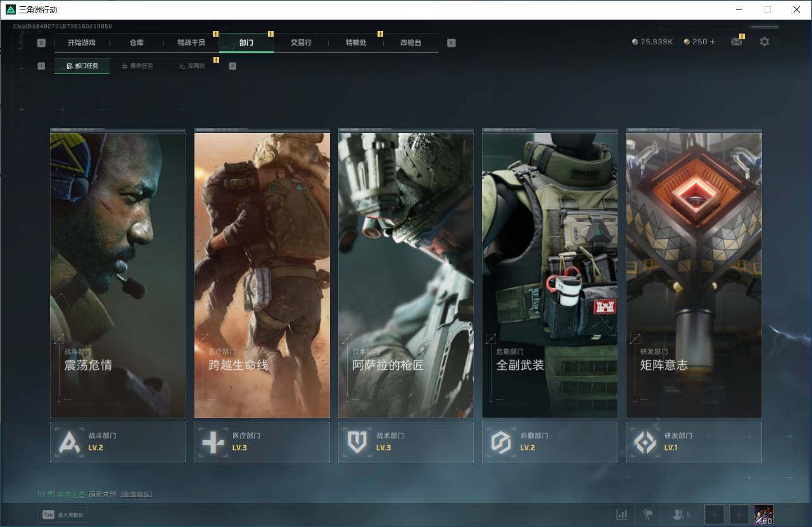This screenshot has width=812, height=527.
Task: Click the 邀请组队 link in world chat
Action: click(136, 494)
